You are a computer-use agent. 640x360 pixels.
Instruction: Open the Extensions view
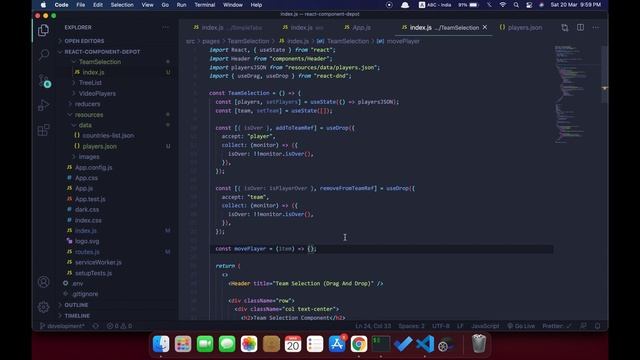point(43,130)
